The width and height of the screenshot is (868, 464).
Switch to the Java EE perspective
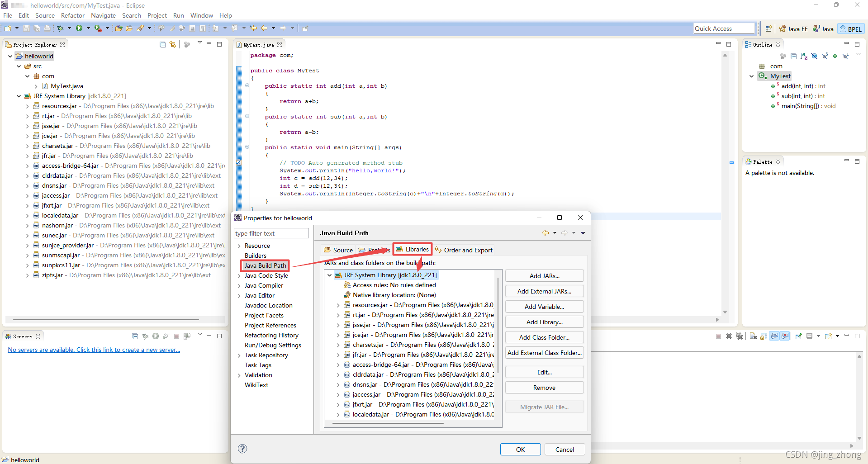point(794,28)
